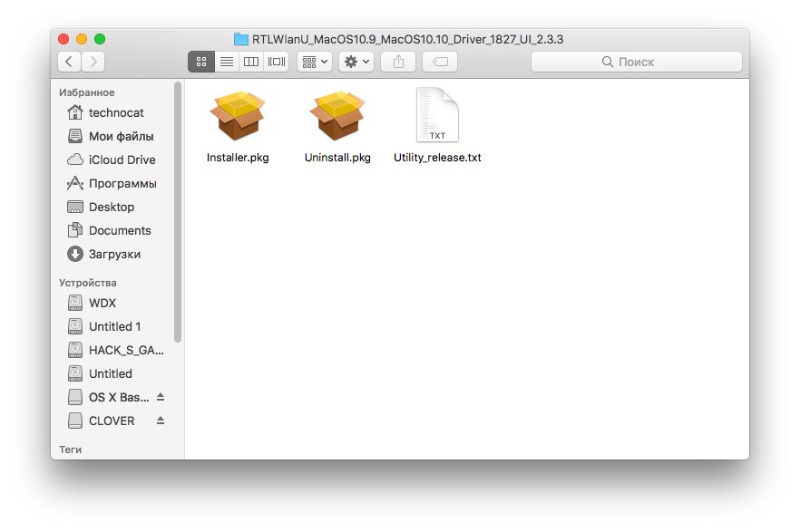
Task: Go back with the left arrow
Action: pos(69,62)
